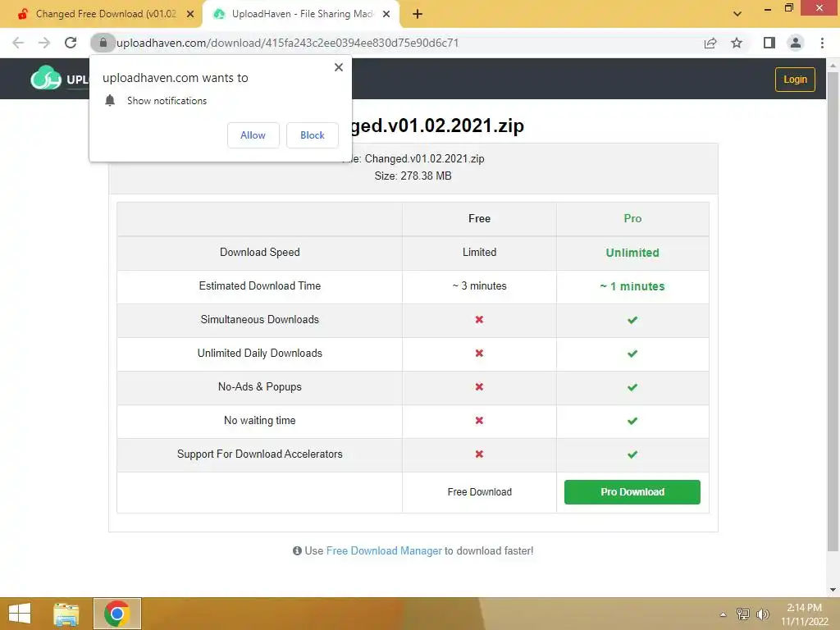840x630 pixels.
Task: Click the 'Download Speed' row label
Action: (x=260, y=253)
